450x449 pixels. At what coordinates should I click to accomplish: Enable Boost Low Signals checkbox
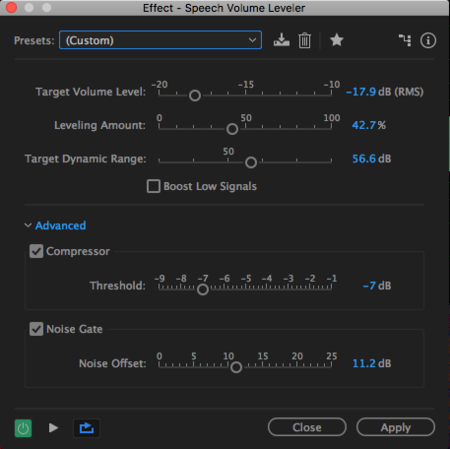[x=153, y=186]
